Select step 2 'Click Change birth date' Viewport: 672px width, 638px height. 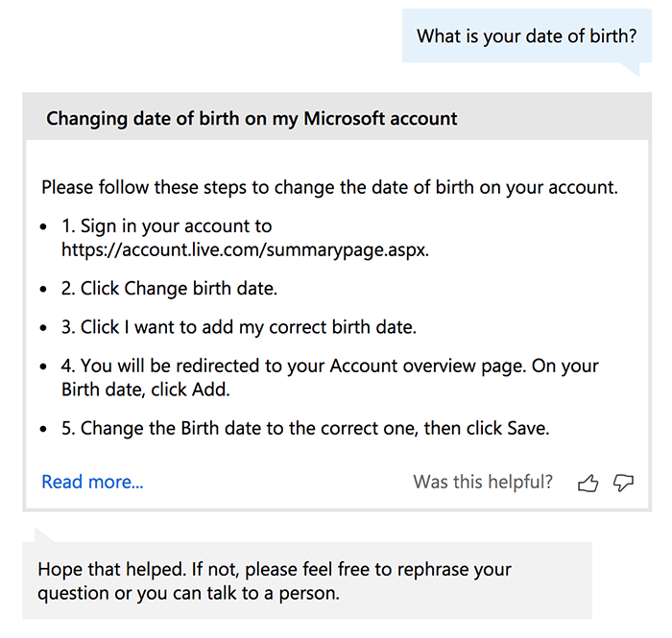(x=169, y=289)
